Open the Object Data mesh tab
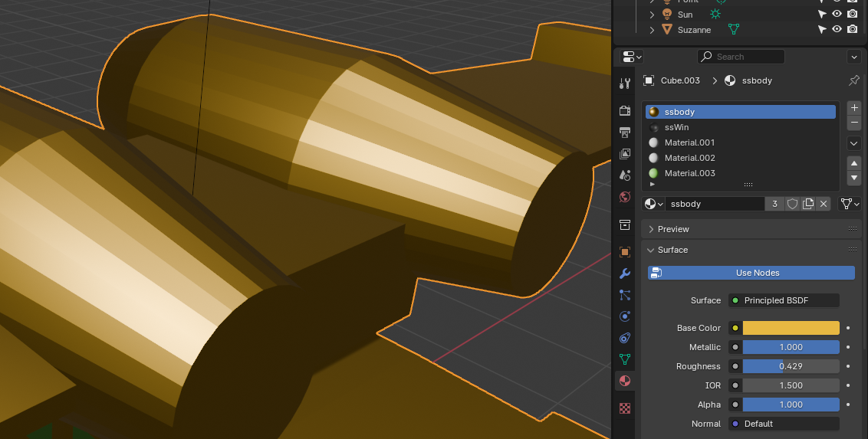The width and height of the screenshot is (868, 439). click(x=625, y=359)
